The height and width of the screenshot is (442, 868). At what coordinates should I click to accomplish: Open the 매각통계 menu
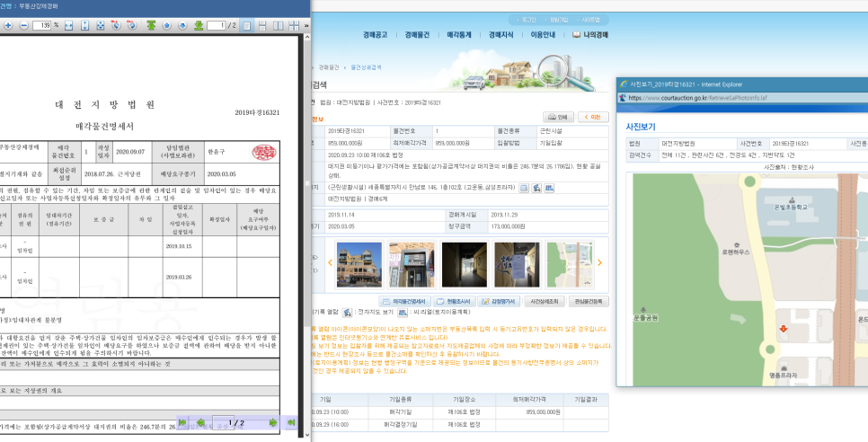pyautogui.click(x=459, y=35)
